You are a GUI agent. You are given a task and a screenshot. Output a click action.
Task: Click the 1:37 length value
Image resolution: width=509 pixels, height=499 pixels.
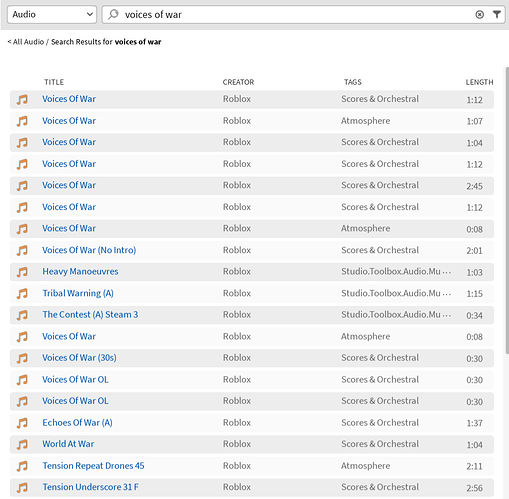click(474, 423)
